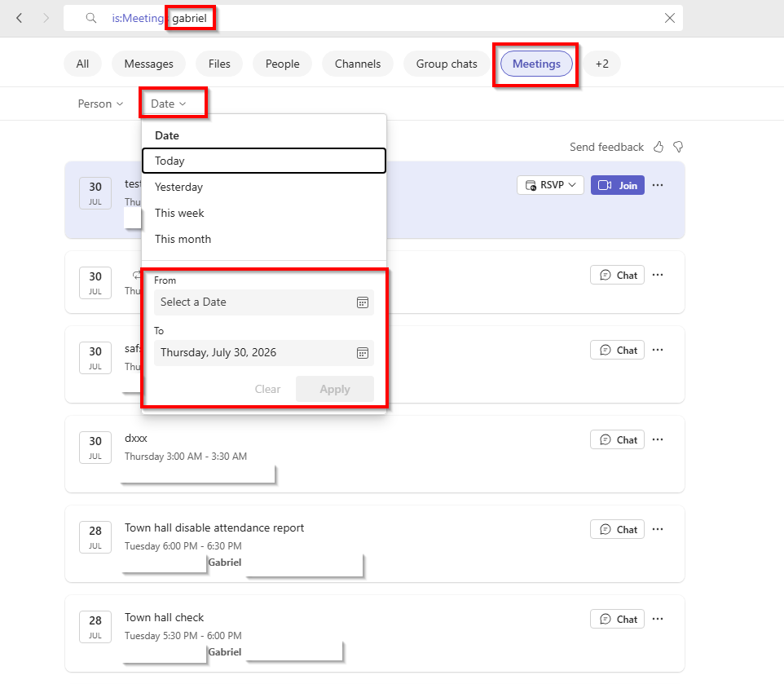Click the Send feedback text

(606, 147)
